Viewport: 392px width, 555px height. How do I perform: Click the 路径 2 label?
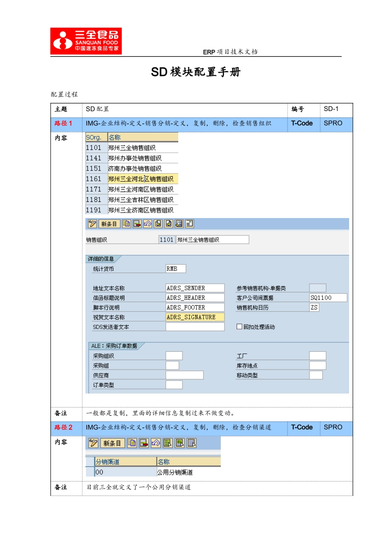click(x=64, y=427)
